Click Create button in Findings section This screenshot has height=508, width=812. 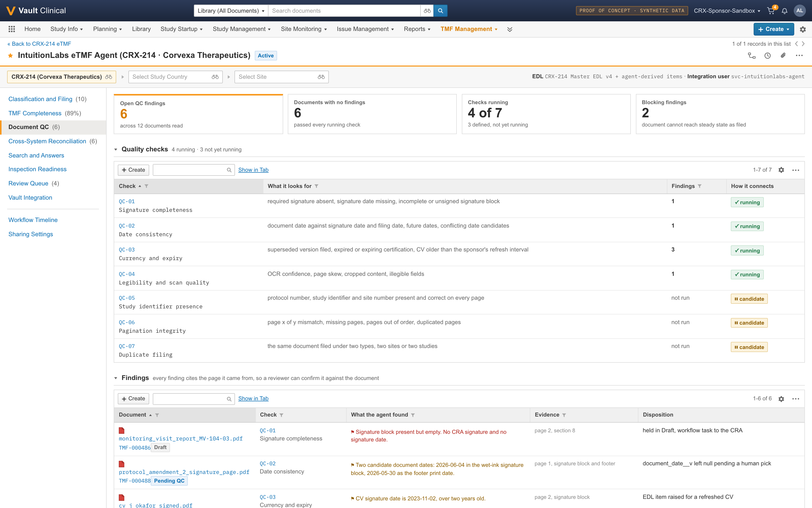(x=133, y=399)
